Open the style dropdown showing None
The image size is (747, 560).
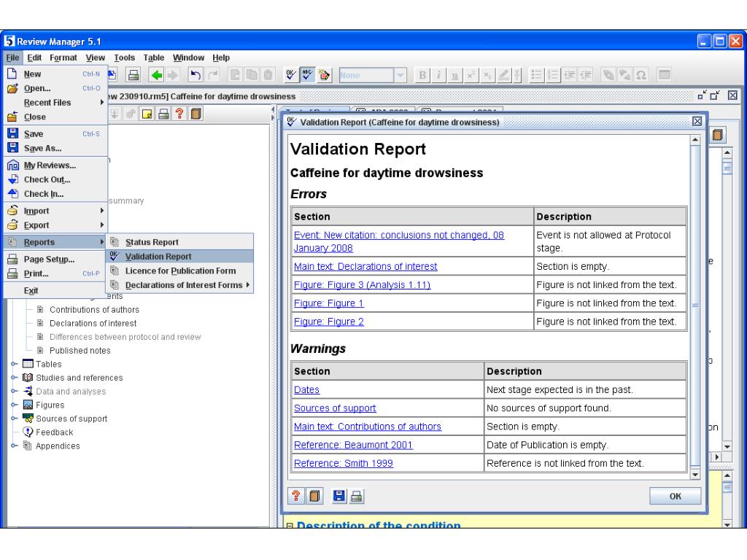(400, 75)
